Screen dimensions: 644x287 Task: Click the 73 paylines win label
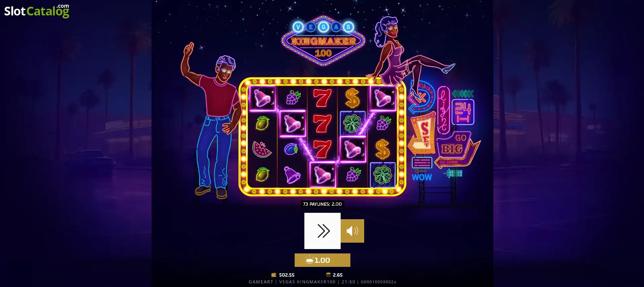322,204
